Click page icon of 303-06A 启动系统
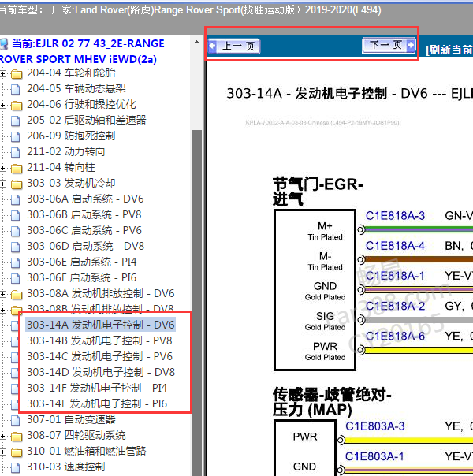This screenshot has height=476, width=473. pos(16,199)
